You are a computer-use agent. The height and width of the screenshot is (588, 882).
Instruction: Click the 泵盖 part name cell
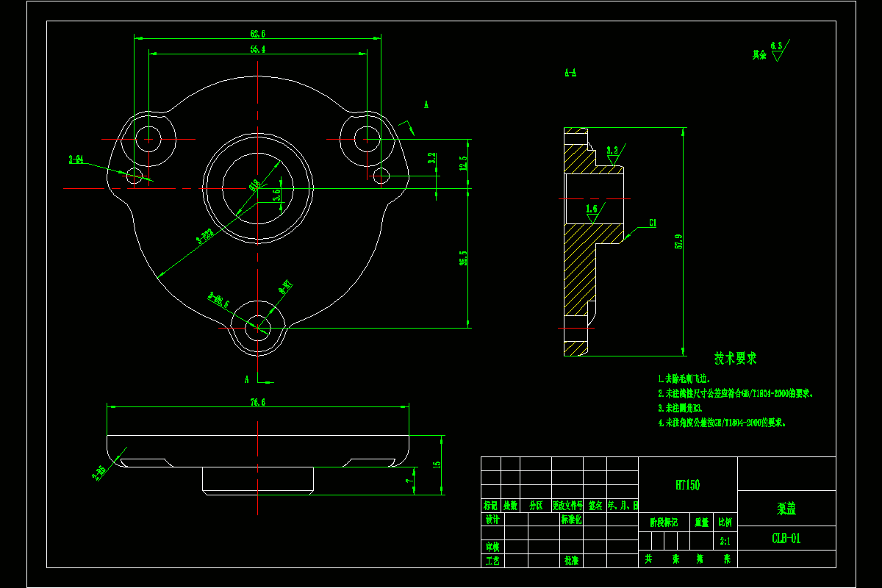[x=786, y=508]
